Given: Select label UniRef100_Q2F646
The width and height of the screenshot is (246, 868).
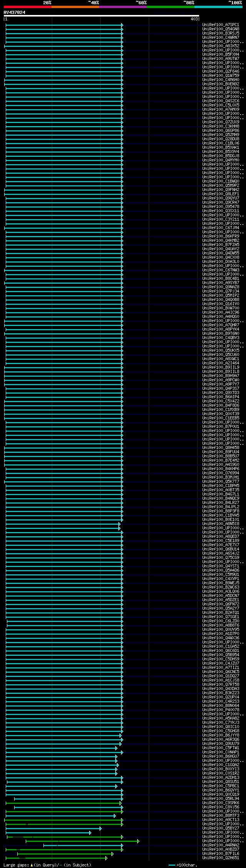Looking at the screenshot, I should coord(221,71).
